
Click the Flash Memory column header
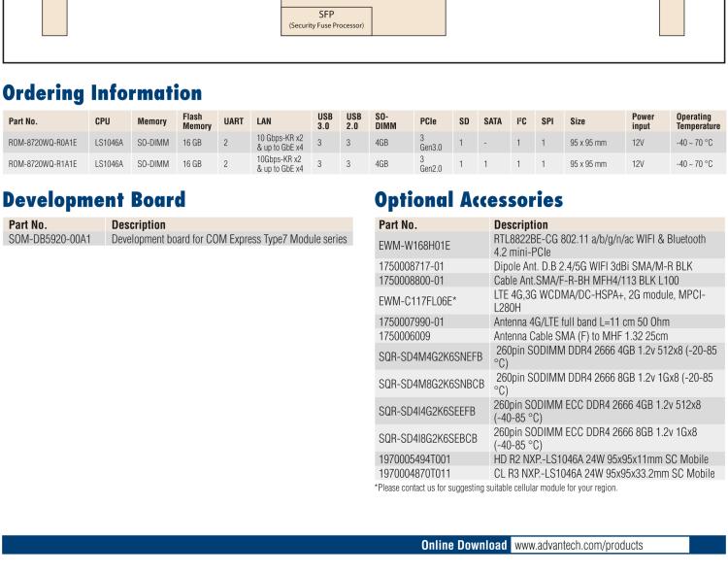198,120
